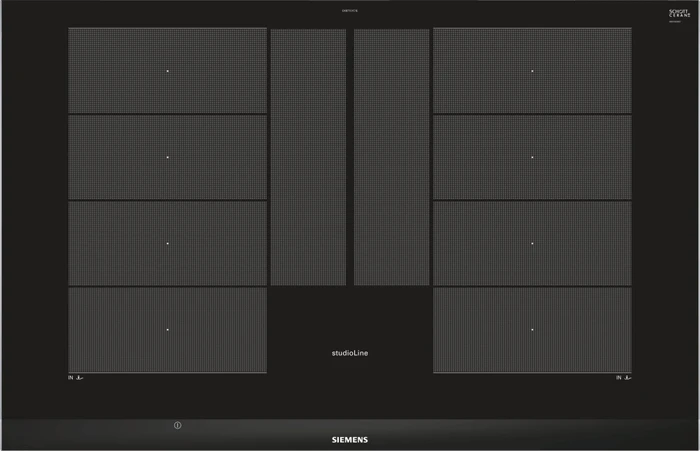
Task: Click the right IN induction symbol
Action: (x=623, y=378)
